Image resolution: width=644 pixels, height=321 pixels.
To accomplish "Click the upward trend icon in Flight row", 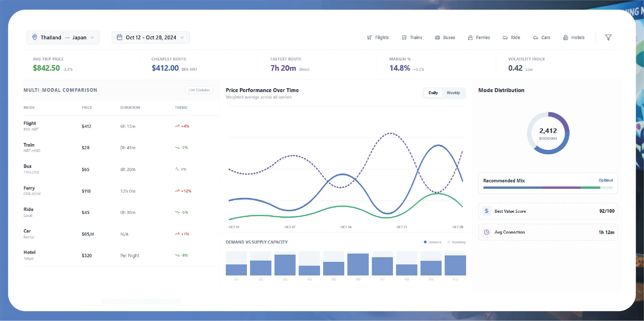I will coord(177,126).
